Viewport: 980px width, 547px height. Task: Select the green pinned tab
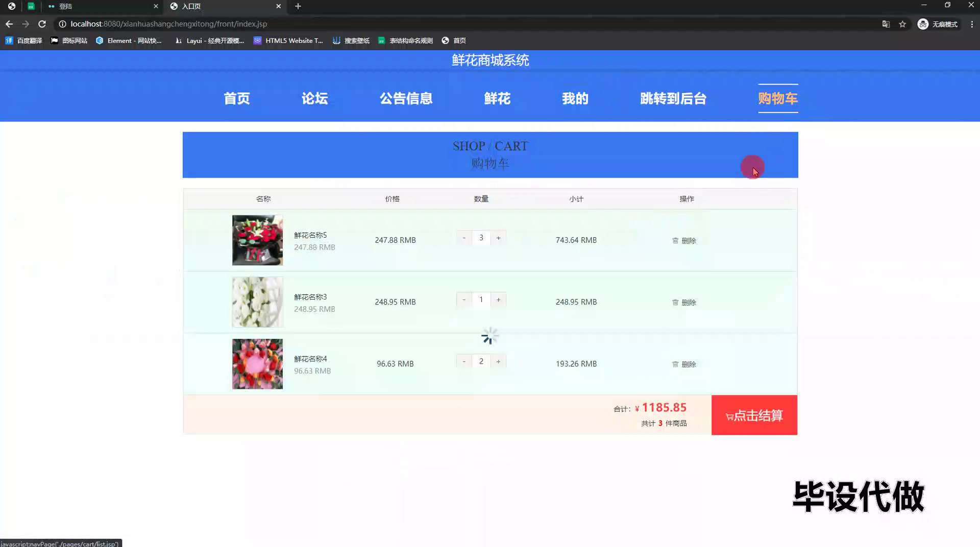pyautogui.click(x=31, y=6)
